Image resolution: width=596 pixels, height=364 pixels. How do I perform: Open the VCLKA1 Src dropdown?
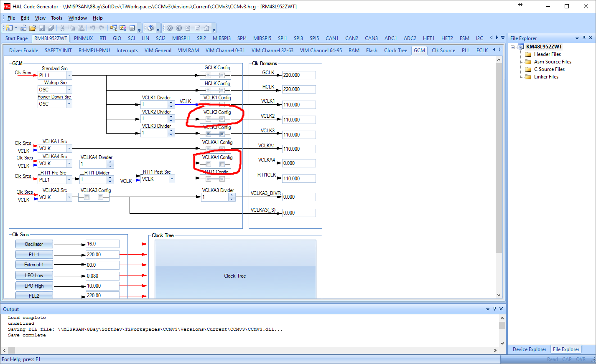[69, 149]
